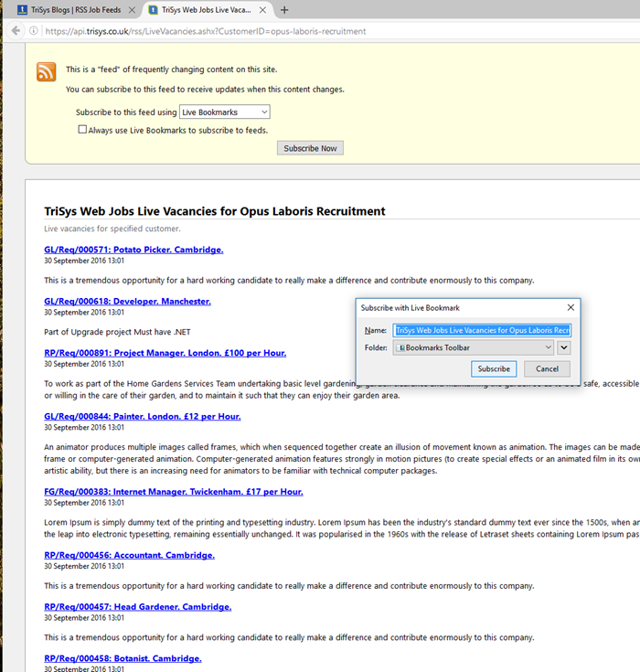Open the Project Manager London vacancy link

[165, 353]
